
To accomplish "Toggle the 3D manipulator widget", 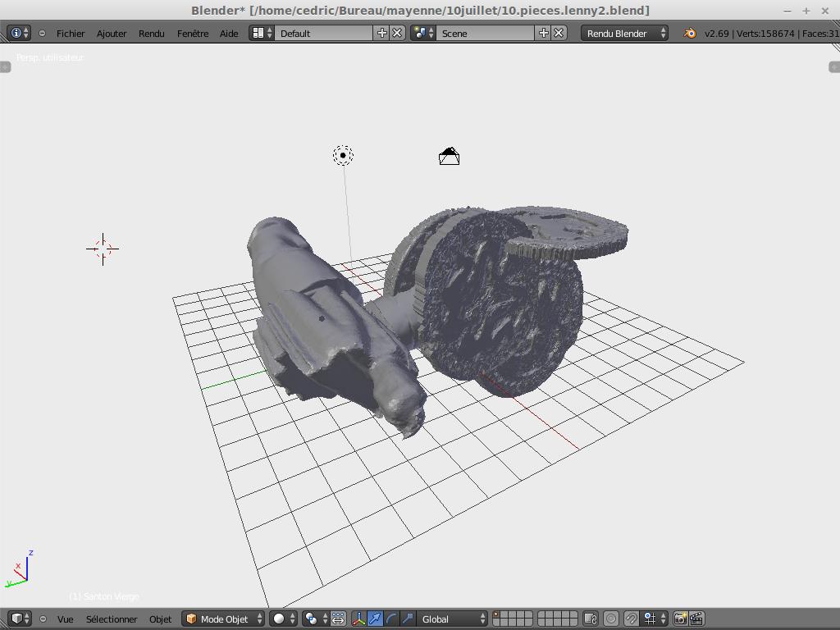I will point(358,619).
